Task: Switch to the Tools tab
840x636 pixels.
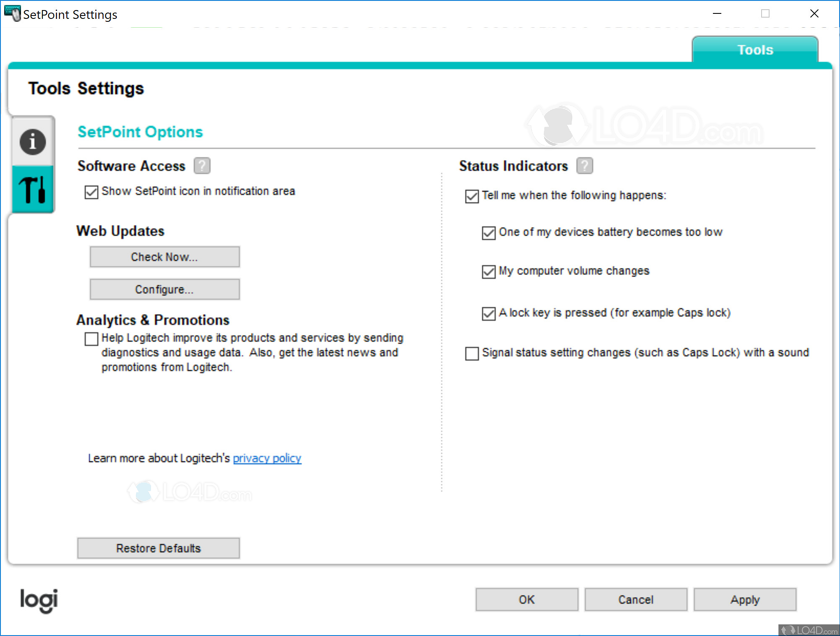Action: coord(755,50)
